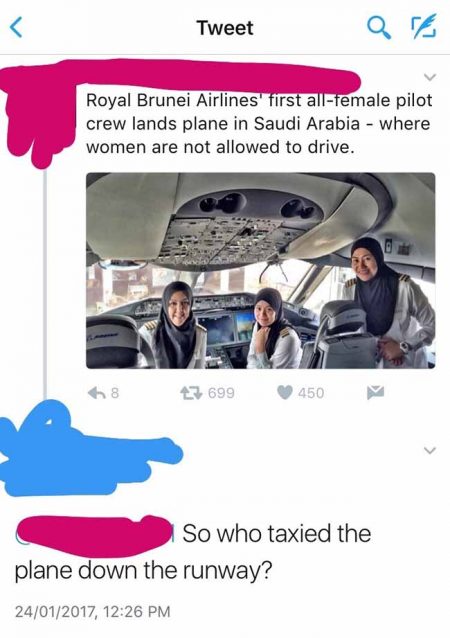Open the pink-redacted author of the first tweet
Viewport: 450px width, 638px height.
click(179, 77)
